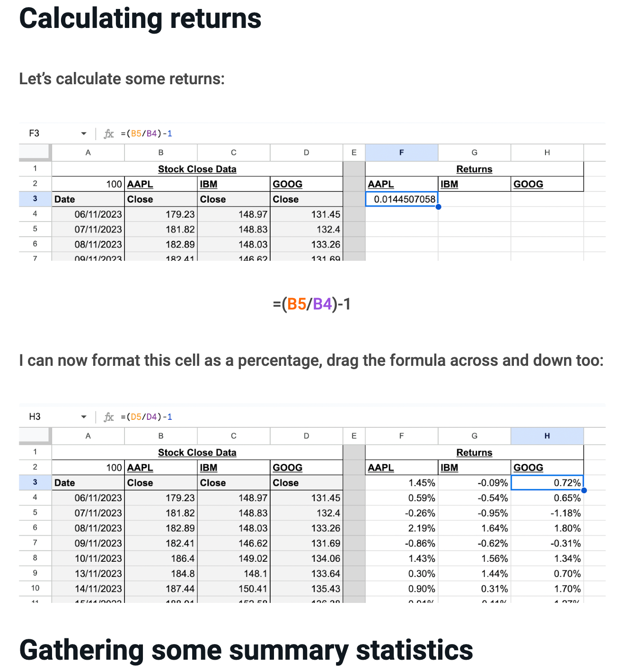This screenshot has width=618, height=672.
Task: Select the cell with date 14/11/2023
Action: (x=88, y=589)
